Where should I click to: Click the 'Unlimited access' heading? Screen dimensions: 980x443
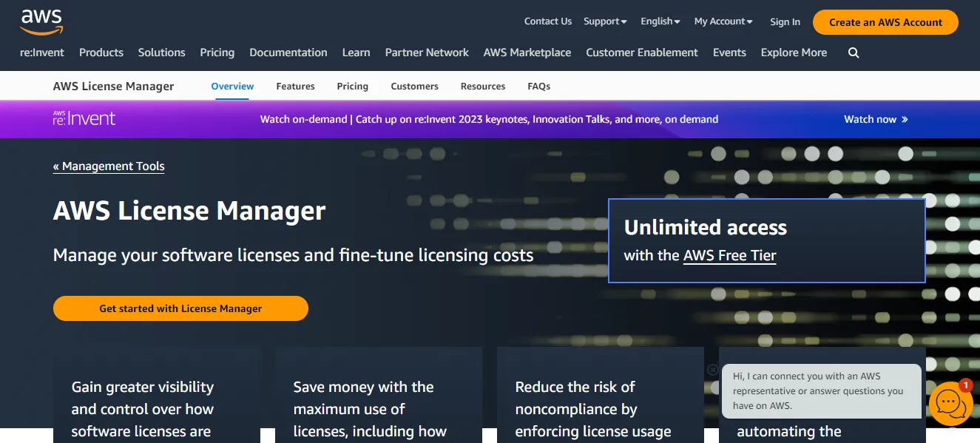(x=706, y=228)
